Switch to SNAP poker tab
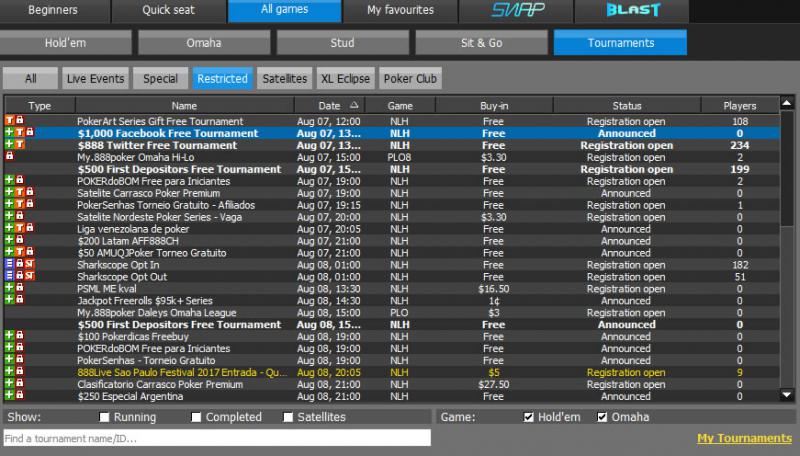800x456 pixels. pyautogui.click(x=516, y=10)
